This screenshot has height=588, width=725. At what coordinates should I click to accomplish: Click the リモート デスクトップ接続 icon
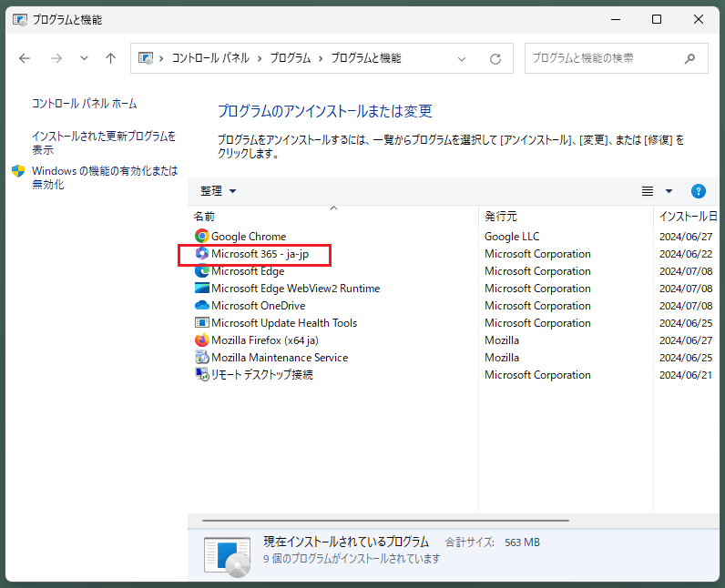[201, 375]
